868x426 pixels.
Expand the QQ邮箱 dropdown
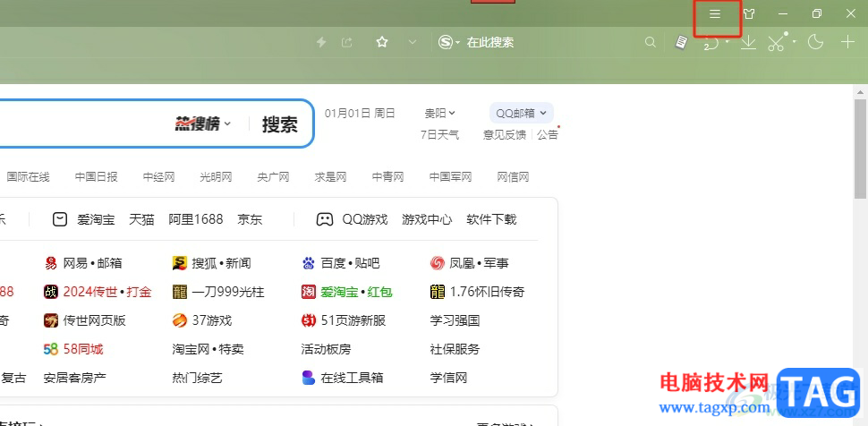522,113
